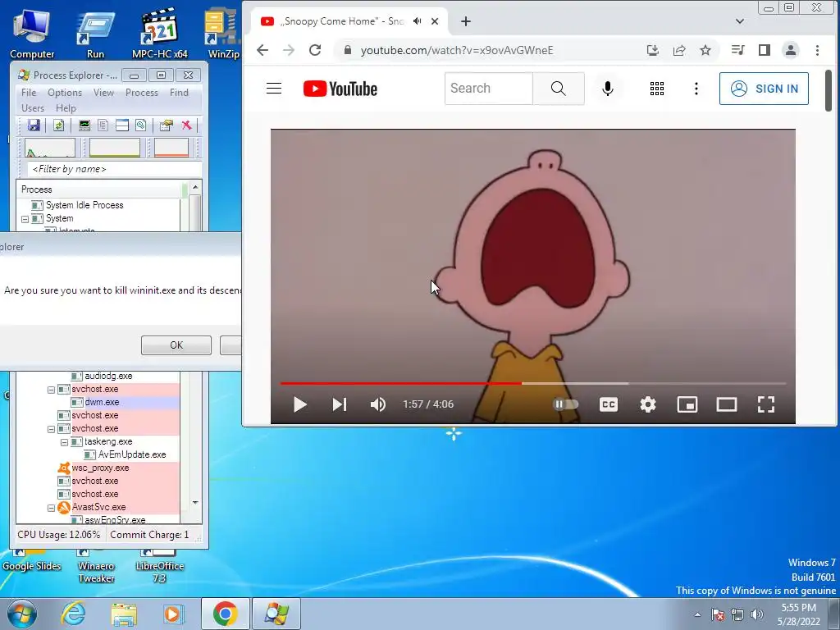Skip to the next video
840x630 pixels.
click(340, 404)
